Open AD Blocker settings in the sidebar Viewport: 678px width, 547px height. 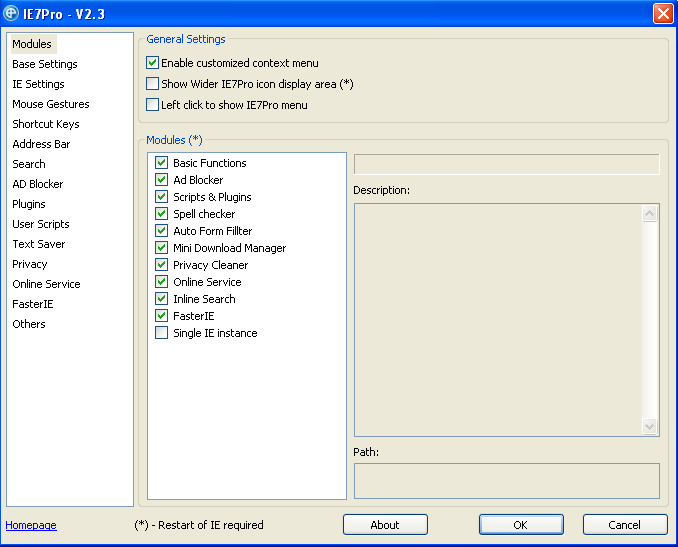pyautogui.click(x=38, y=184)
